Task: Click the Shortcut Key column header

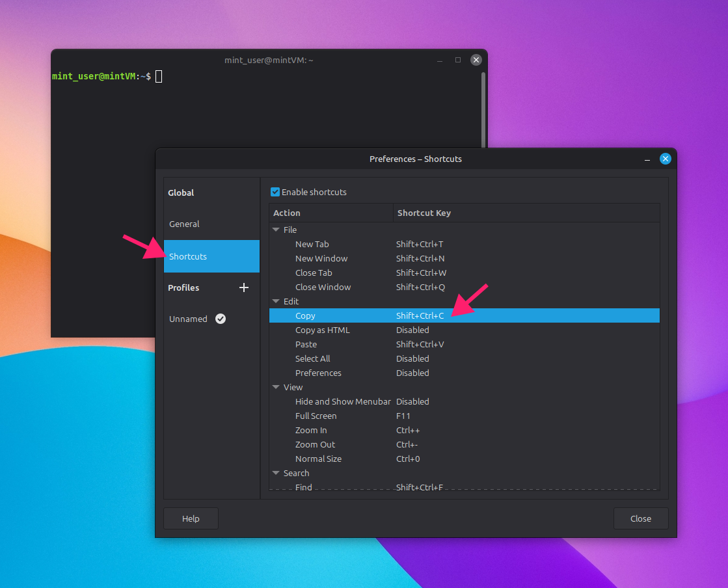Action: click(526, 213)
